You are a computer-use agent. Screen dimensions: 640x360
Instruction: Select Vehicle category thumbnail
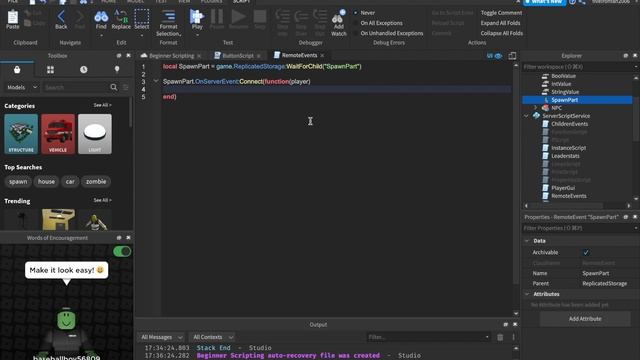pyautogui.click(x=58, y=134)
